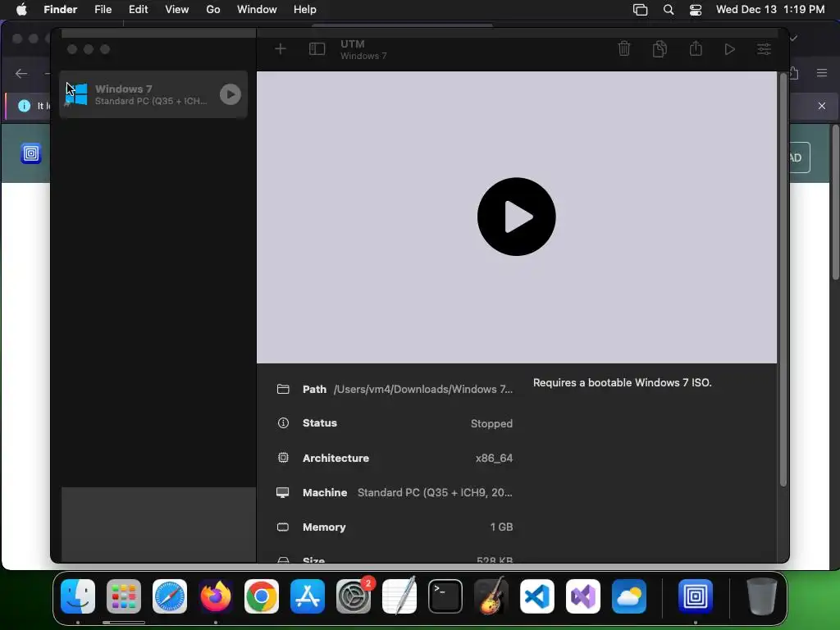This screenshot has width=840, height=630.
Task: Open App Store from the Dock
Action: click(x=308, y=596)
